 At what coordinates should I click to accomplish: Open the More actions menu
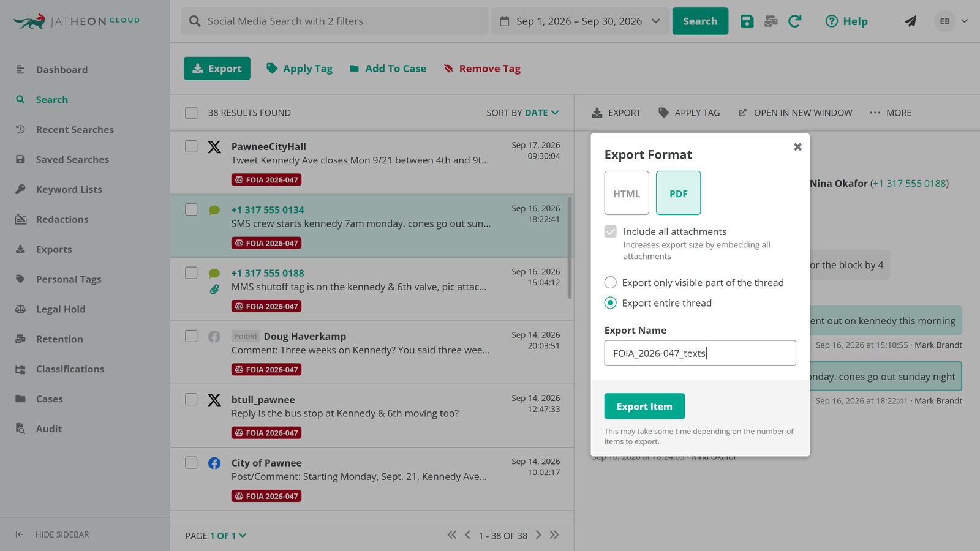pyautogui.click(x=891, y=113)
